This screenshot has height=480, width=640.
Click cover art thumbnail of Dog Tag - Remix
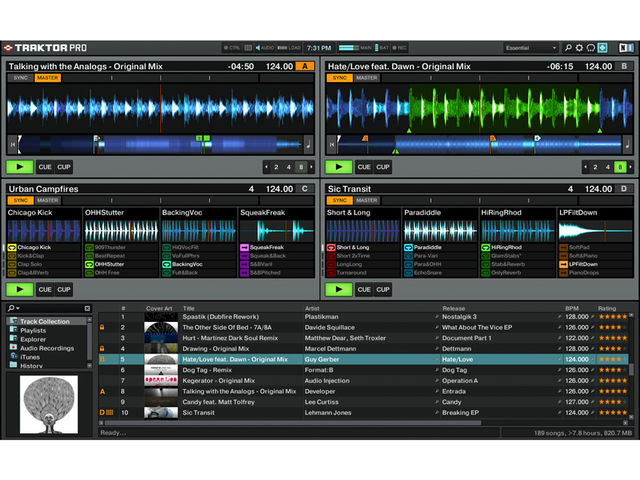pos(161,370)
